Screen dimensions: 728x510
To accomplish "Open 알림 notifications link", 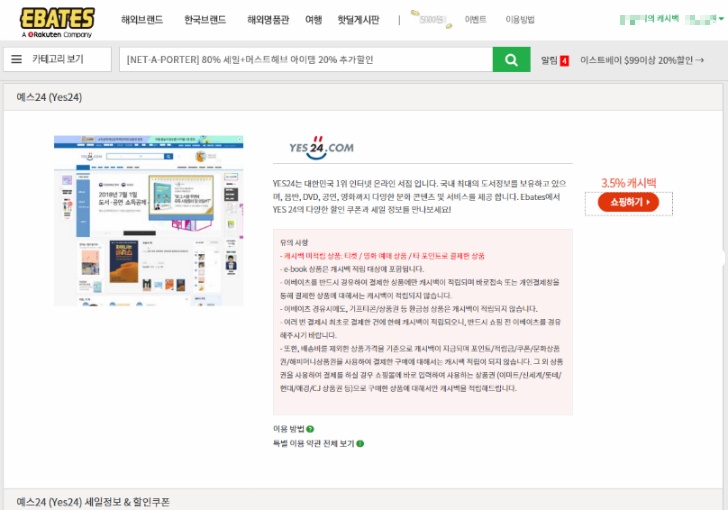I will (x=549, y=60).
